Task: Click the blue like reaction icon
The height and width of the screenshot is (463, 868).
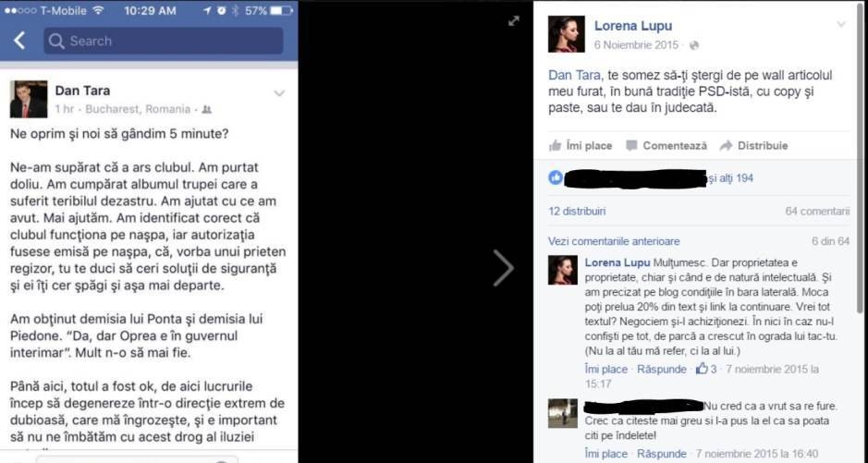Action: [x=556, y=177]
